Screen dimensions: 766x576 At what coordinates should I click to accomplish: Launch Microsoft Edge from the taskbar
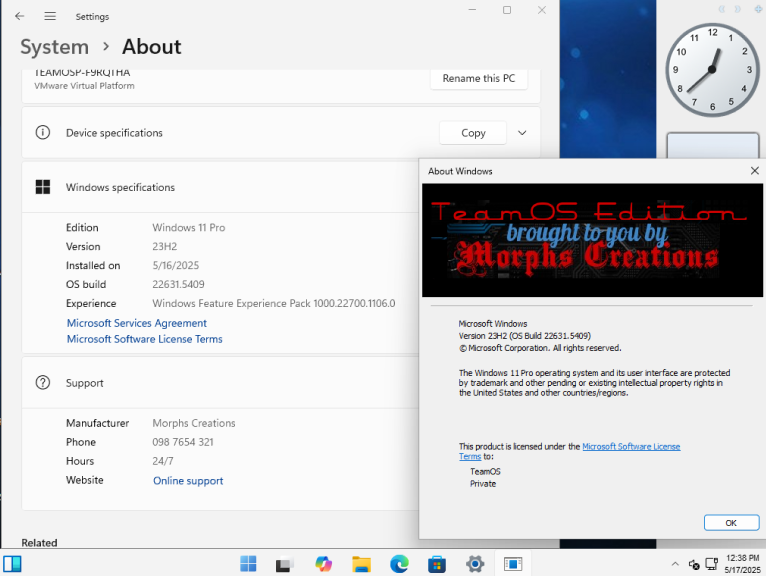click(x=399, y=564)
